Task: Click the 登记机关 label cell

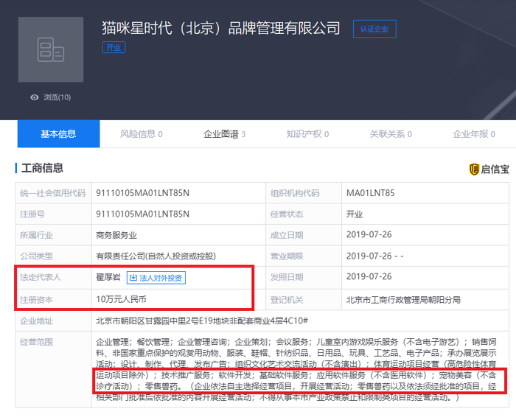Action: click(304, 300)
